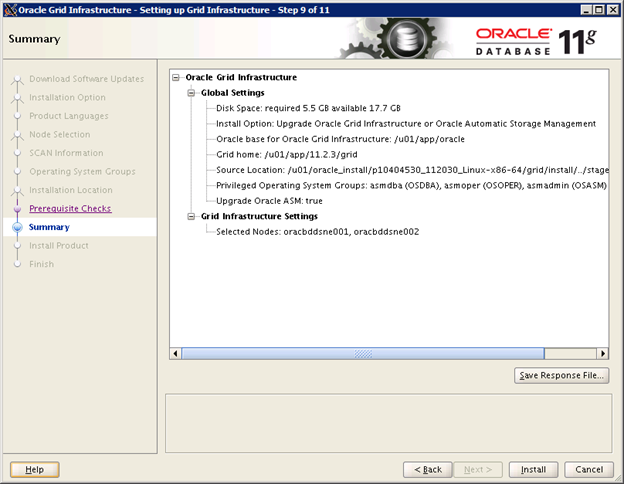
Task: Cancel the installer
Action: pos(589,470)
